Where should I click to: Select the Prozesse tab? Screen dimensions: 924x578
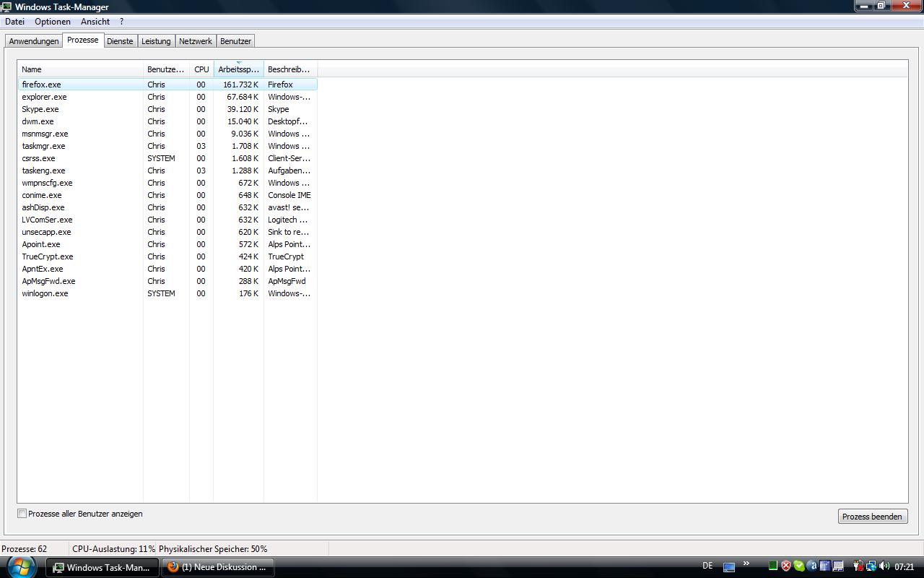(x=83, y=40)
